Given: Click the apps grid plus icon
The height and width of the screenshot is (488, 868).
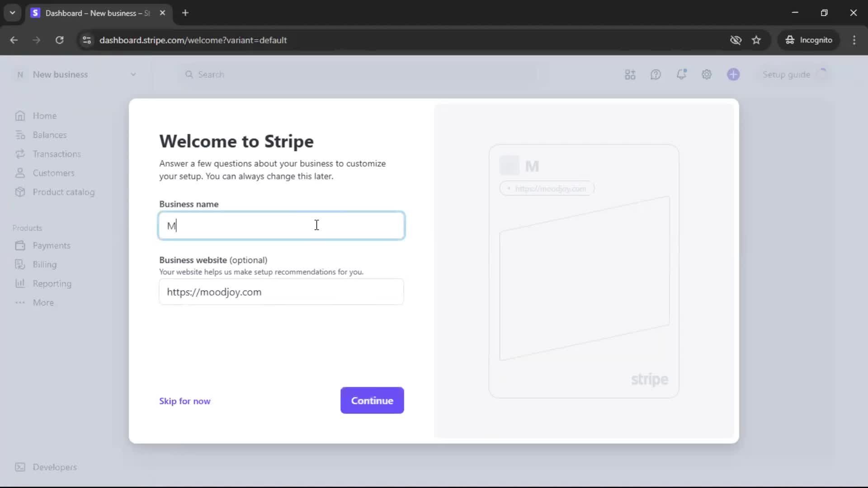Looking at the screenshot, I should [x=630, y=75].
